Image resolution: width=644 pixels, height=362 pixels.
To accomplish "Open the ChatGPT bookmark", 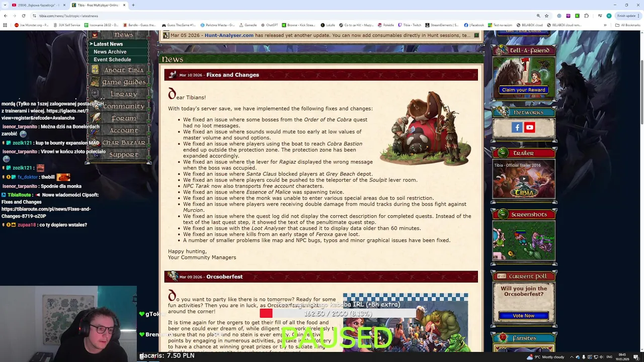I will pos(270,25).
